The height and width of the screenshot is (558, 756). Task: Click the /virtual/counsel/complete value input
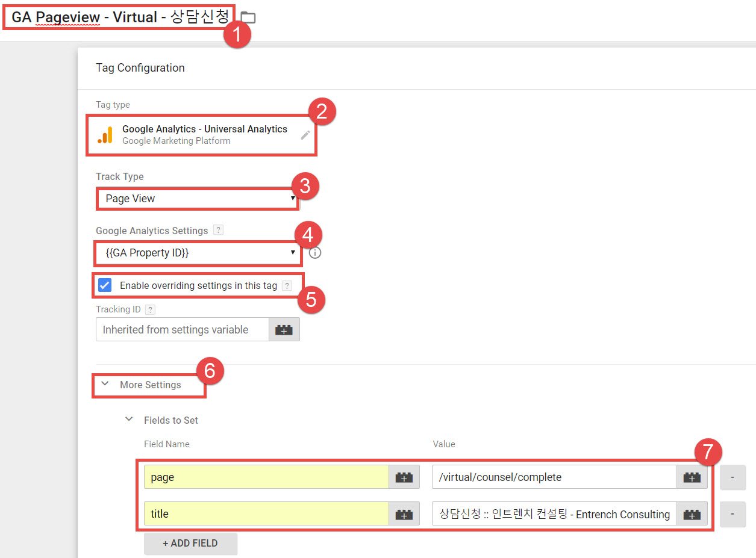555,477
